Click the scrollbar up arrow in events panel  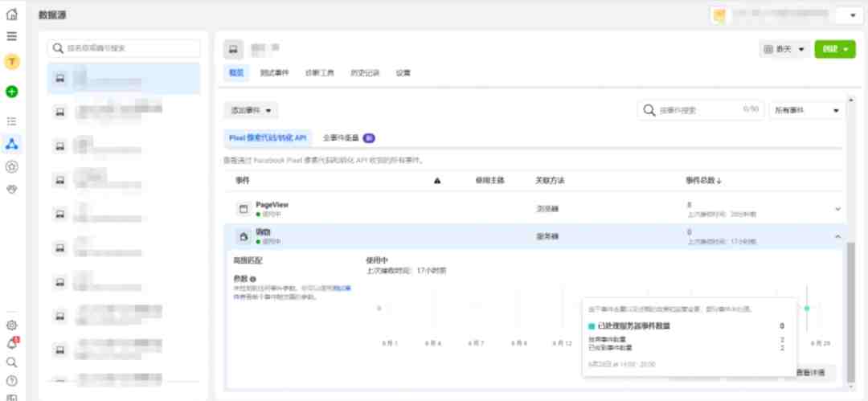851,99
